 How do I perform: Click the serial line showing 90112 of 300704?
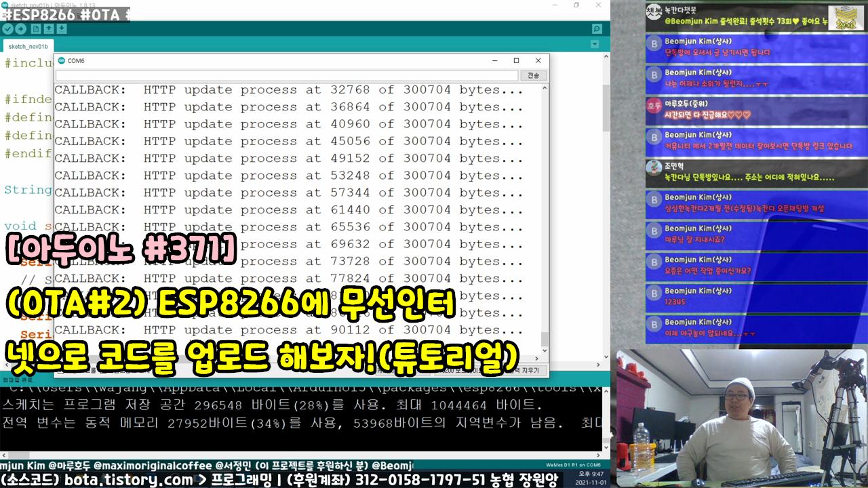tap(289, 330)
